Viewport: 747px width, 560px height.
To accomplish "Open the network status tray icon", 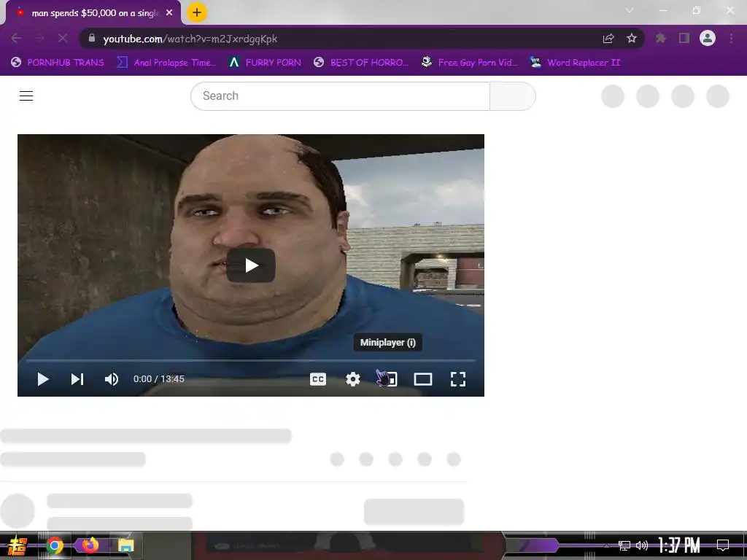I will pos(624,545).
